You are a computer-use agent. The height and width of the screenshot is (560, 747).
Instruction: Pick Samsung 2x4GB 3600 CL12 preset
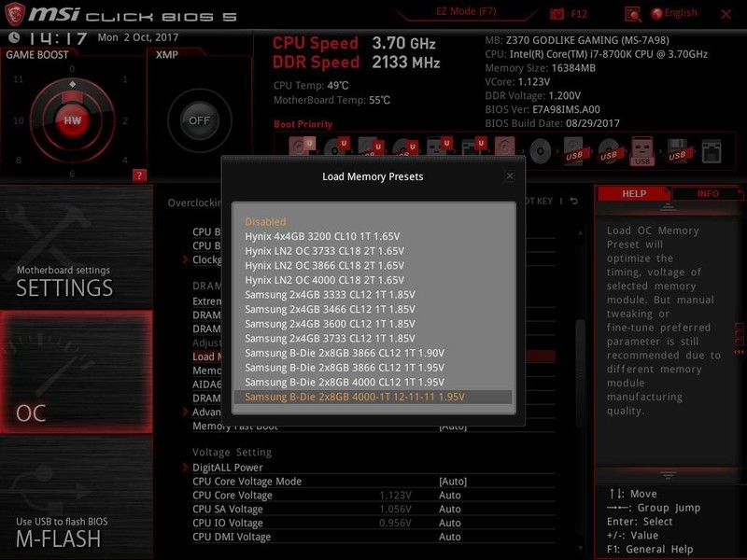(x=373, y=324)
